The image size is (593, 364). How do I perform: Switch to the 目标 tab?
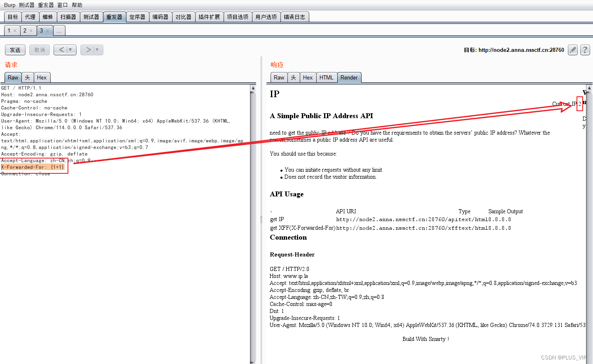coord(13,17)
